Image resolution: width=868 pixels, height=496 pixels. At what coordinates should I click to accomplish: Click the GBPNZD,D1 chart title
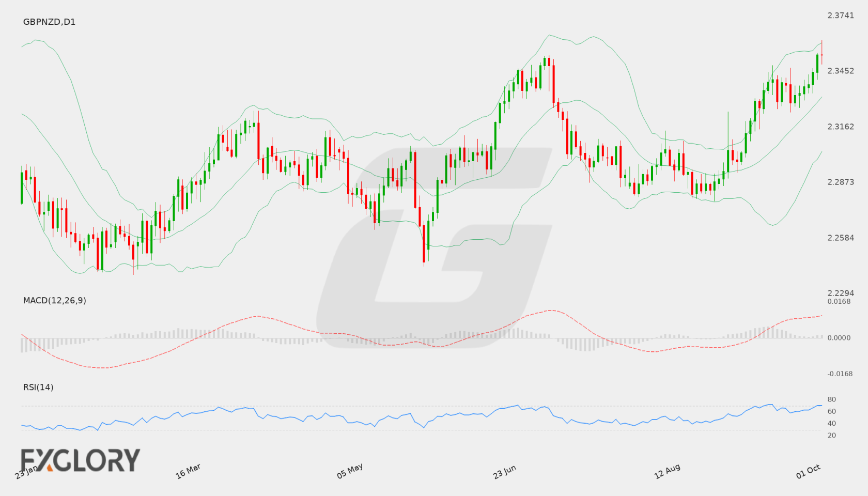tap(49, 22)
